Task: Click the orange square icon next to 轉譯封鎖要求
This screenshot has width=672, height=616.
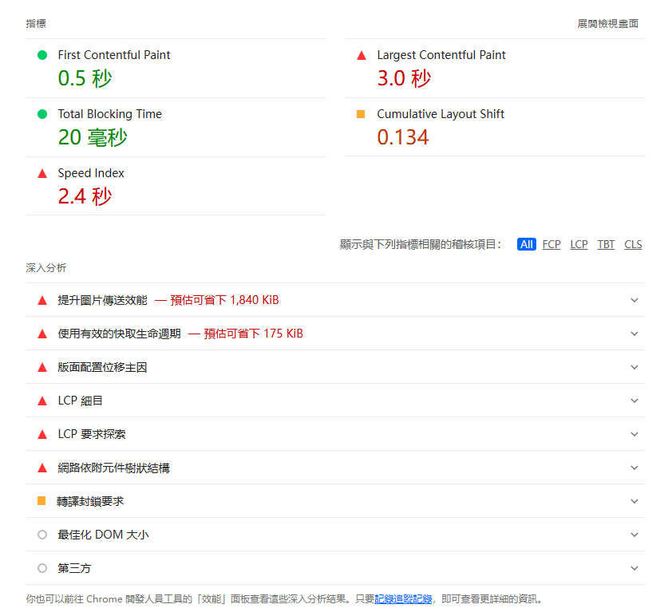Action: 42,501
